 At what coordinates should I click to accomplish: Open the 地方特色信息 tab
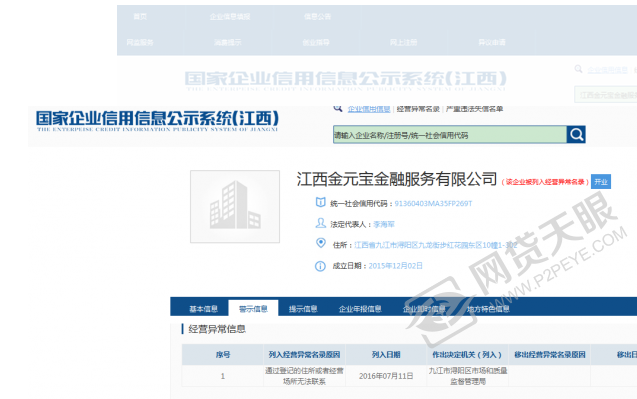(x=488, y=309)
